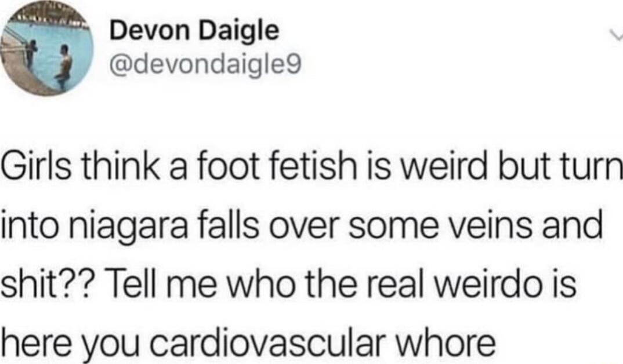Open Devon Daigle's profile picture
Screen dimensions: 623x364
coord(46,49)
